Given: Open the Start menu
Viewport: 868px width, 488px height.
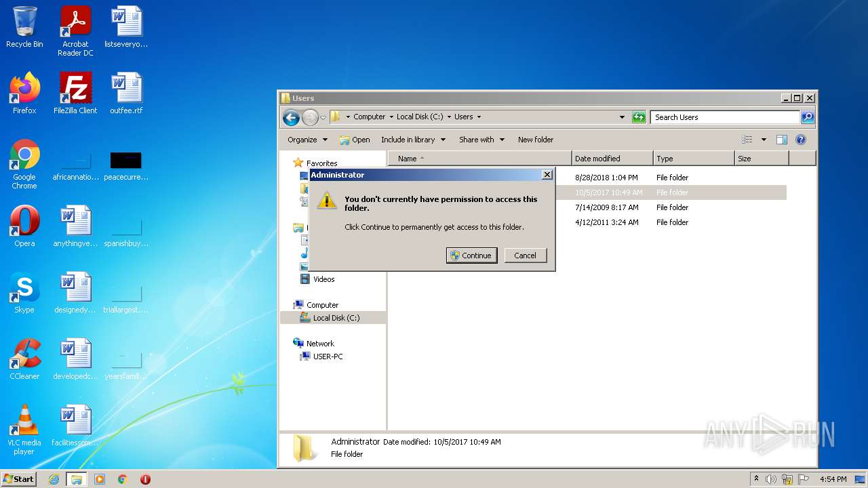Looking at the screenshot, I should (19, 479).
